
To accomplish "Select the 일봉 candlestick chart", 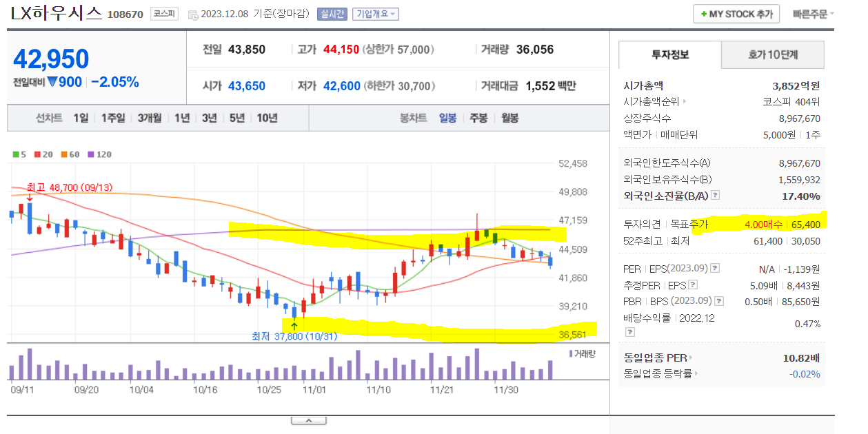I will click(447, 118).
